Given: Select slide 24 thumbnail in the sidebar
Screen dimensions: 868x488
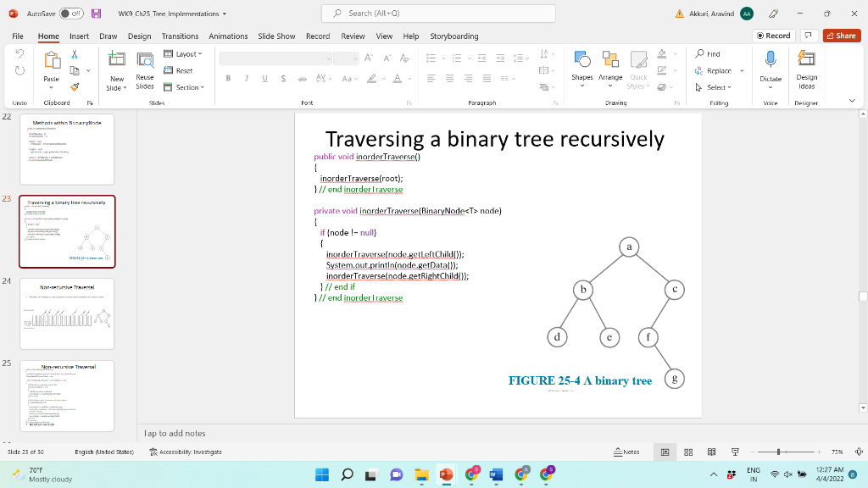Looking at the screenshot, I should pos(67,313).
